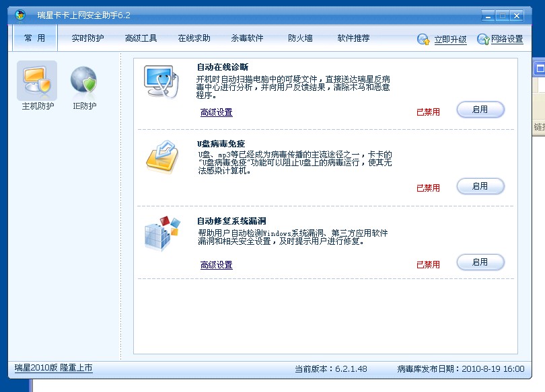
Task: Click the 已禁用 status of U盘病毒免疫
Action: 428,188
